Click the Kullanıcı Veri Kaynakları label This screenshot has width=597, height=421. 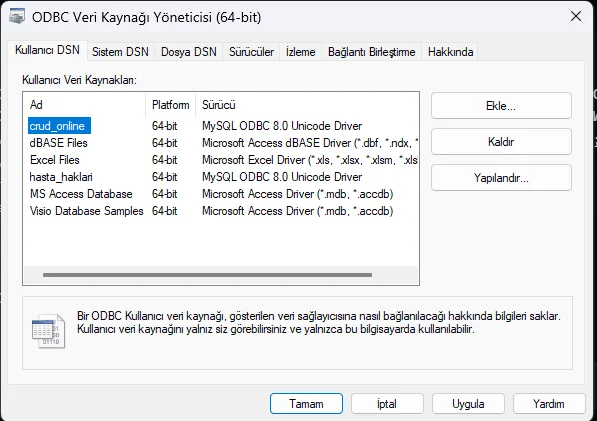79,80
